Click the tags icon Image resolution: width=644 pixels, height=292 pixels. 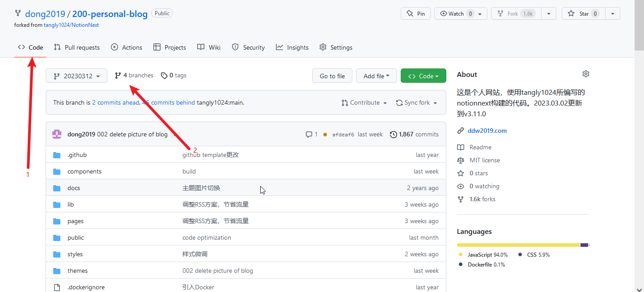pyautogui.click(x=164, y=76)
